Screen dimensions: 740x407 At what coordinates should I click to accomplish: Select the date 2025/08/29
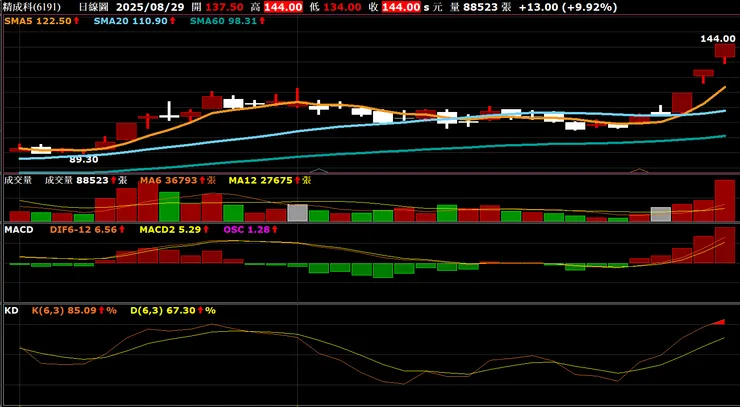click(x=151, y=7)
